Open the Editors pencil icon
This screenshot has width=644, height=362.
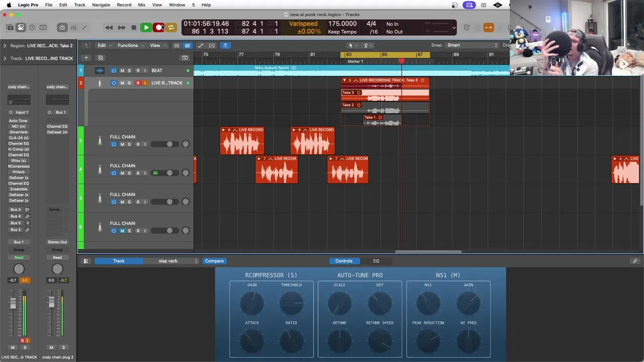pyautogui.click(x=85, y=28)
